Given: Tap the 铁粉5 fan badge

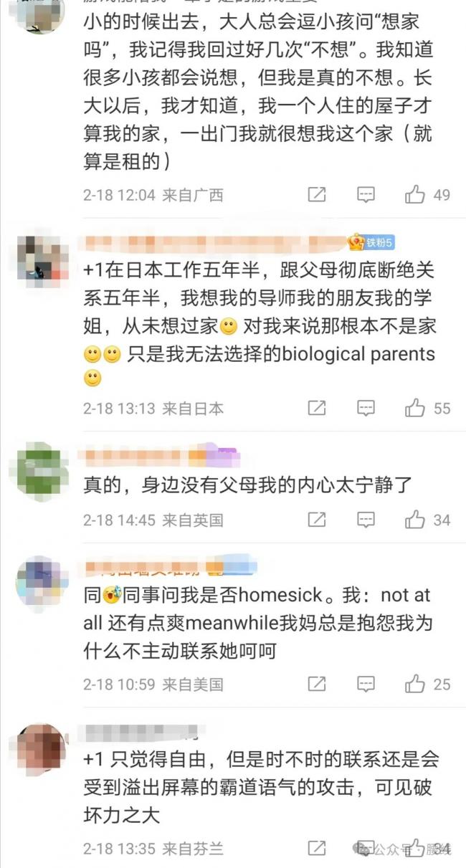Looking at the screenshot, I should [371, 242].
